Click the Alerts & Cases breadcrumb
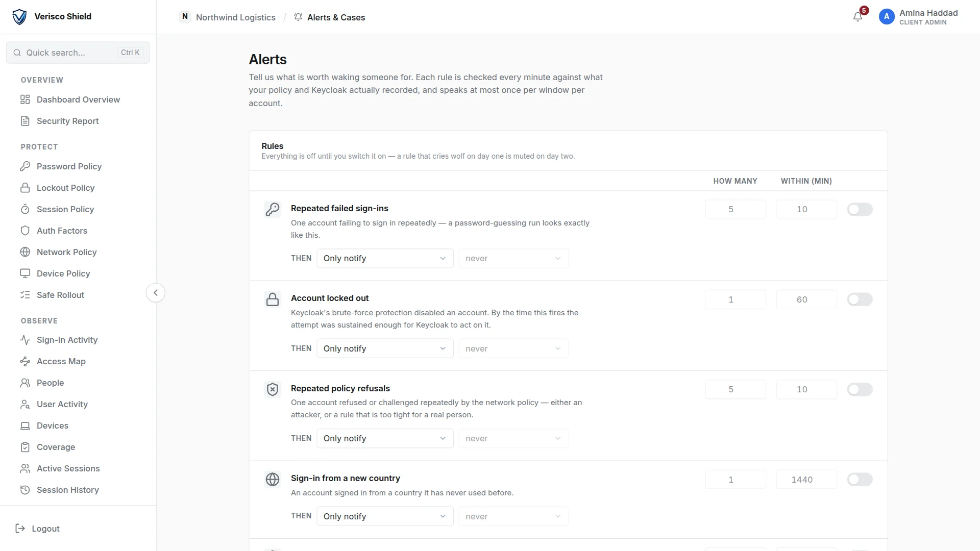 (330, 17)
